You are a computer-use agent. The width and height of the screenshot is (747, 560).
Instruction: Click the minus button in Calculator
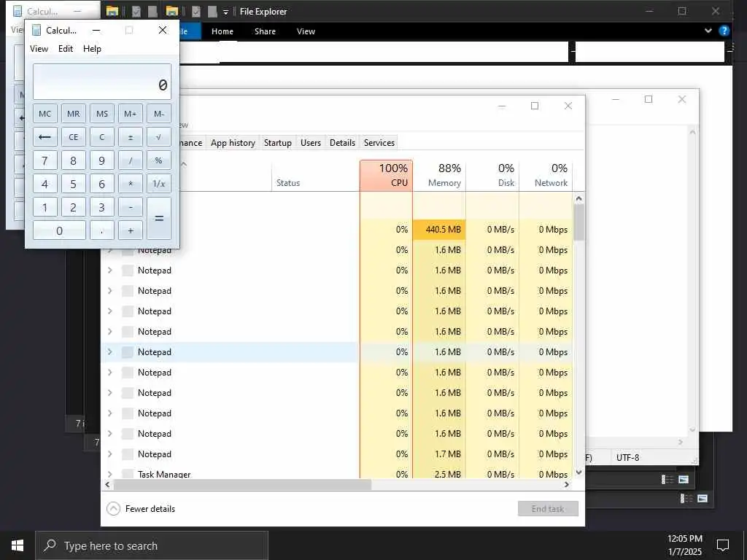(x=131, y=207)
